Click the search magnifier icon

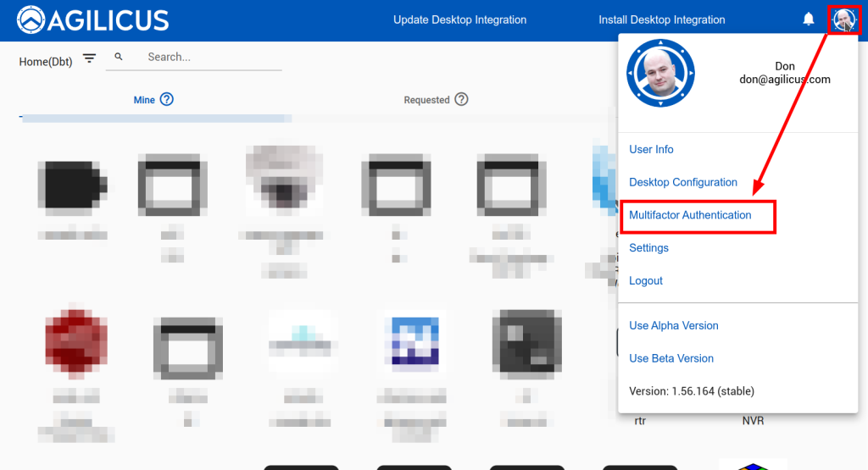click(x=119, y=57)
